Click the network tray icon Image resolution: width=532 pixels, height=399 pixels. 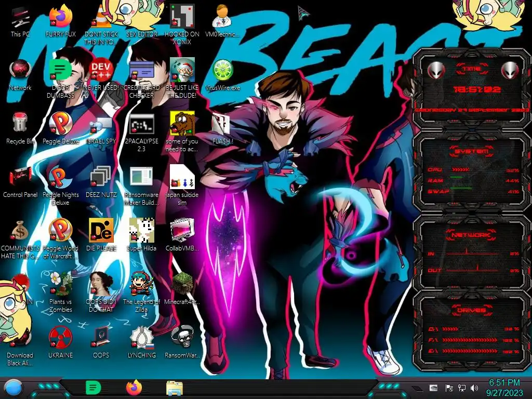point(462,388)
